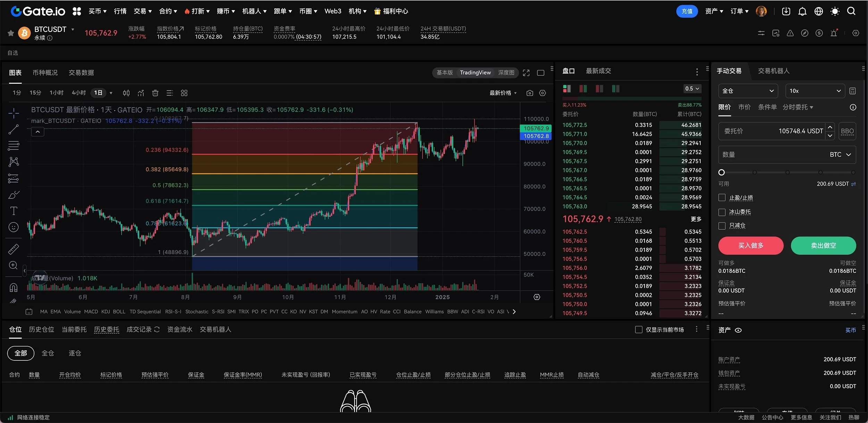868x423 pixels.
Task: Open the 历史仓位 tab
Action: 41,330
